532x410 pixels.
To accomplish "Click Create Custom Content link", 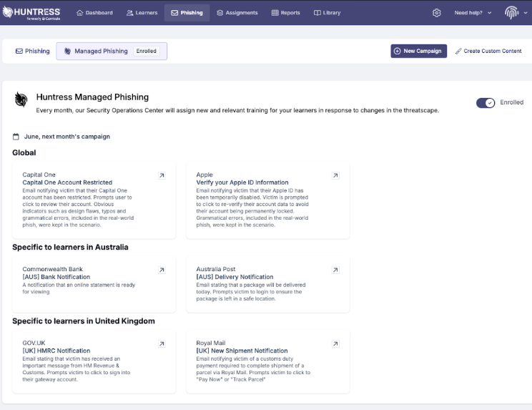I will 488,52.
